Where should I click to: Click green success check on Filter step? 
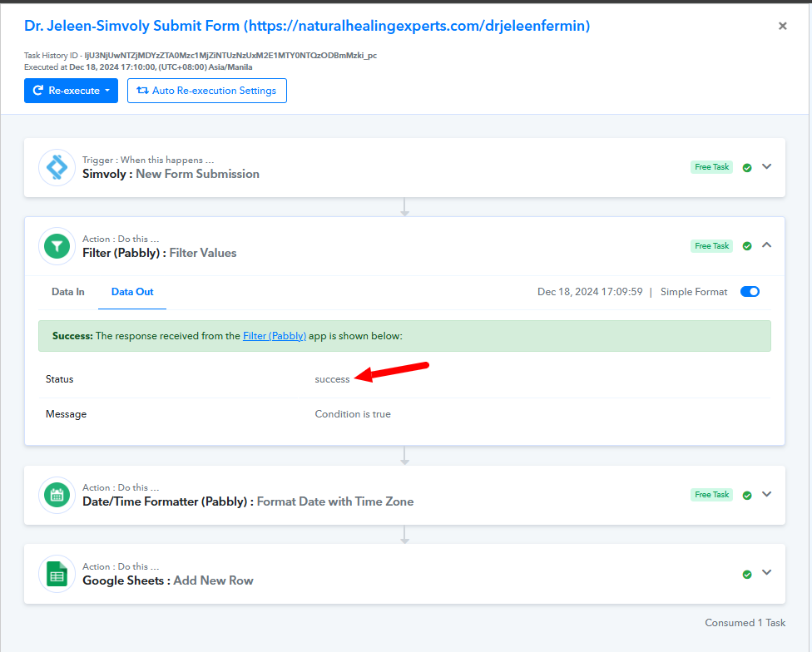(747, 246)
